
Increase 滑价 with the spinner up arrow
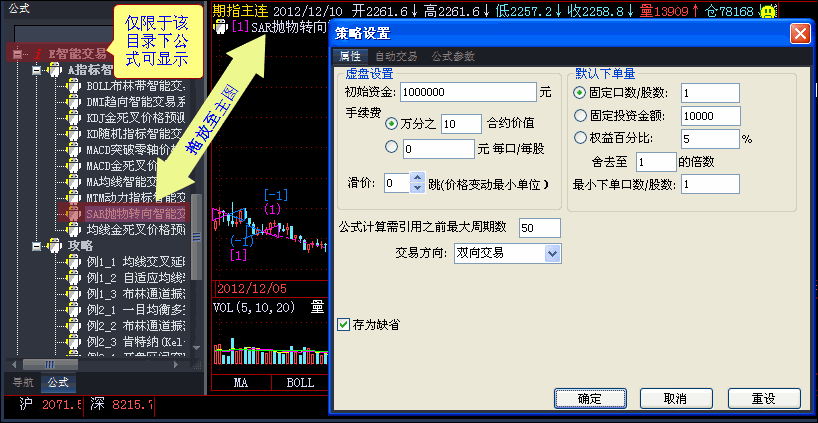click(417, 177)
